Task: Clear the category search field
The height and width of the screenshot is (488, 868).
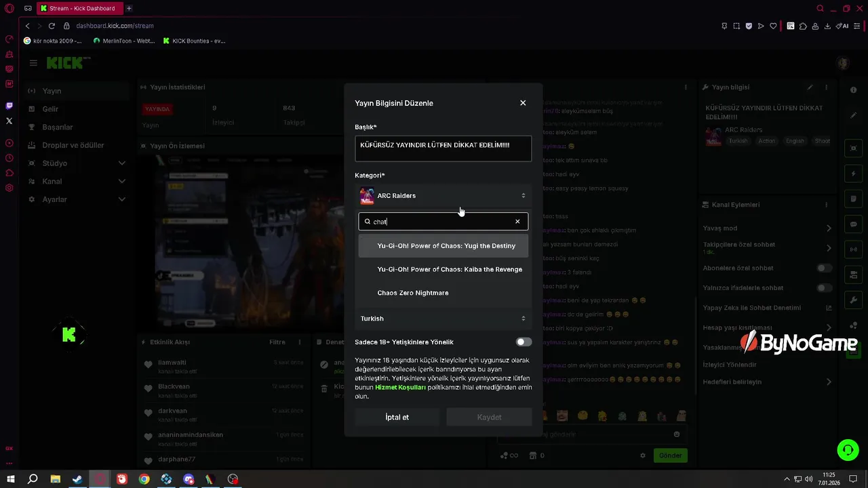Action: point(517,222)
